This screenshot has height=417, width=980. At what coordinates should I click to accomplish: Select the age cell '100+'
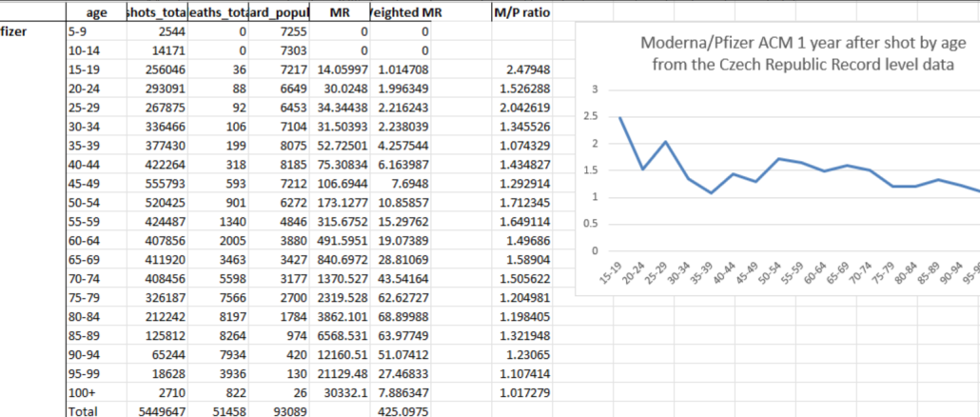coord(87,390)
